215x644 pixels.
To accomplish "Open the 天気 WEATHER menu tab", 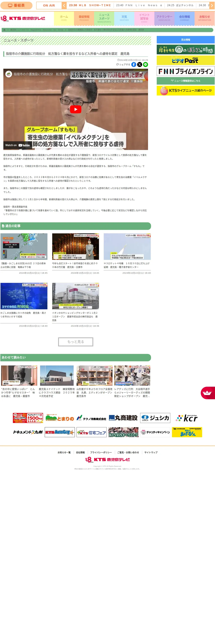I will click(124, 18).
